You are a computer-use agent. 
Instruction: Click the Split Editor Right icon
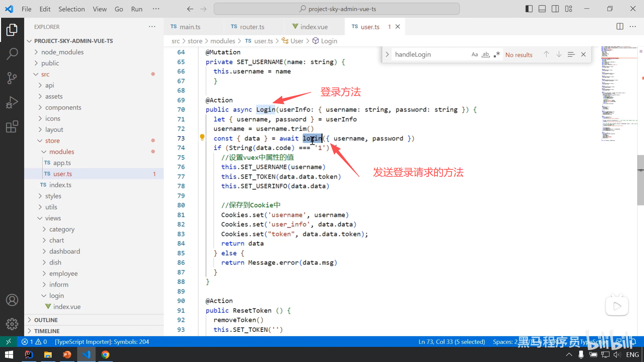tap(620, 26)
